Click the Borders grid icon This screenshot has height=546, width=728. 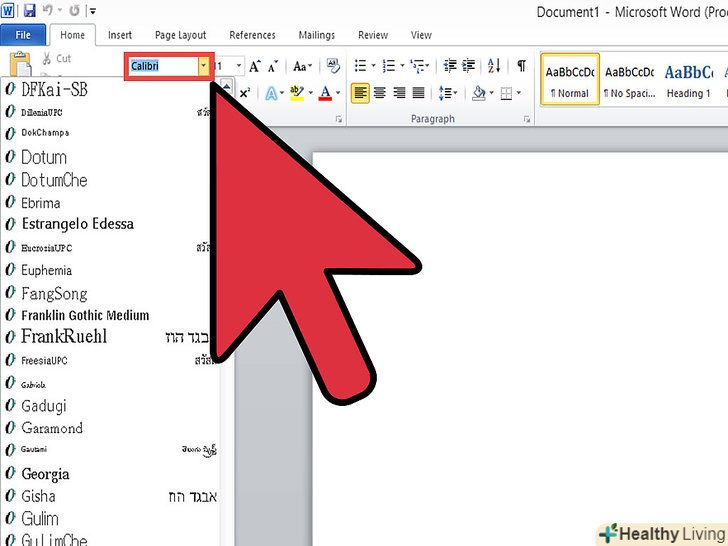506,94
